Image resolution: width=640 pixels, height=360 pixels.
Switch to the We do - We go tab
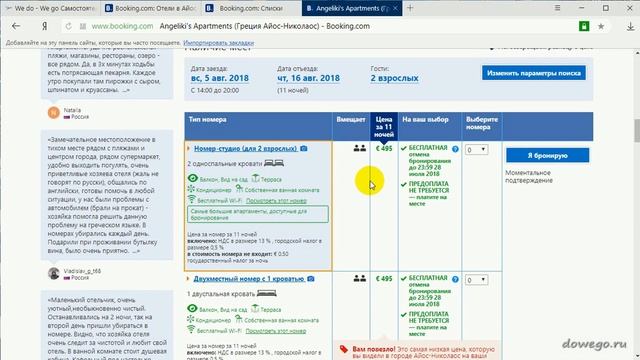[50, 8]
